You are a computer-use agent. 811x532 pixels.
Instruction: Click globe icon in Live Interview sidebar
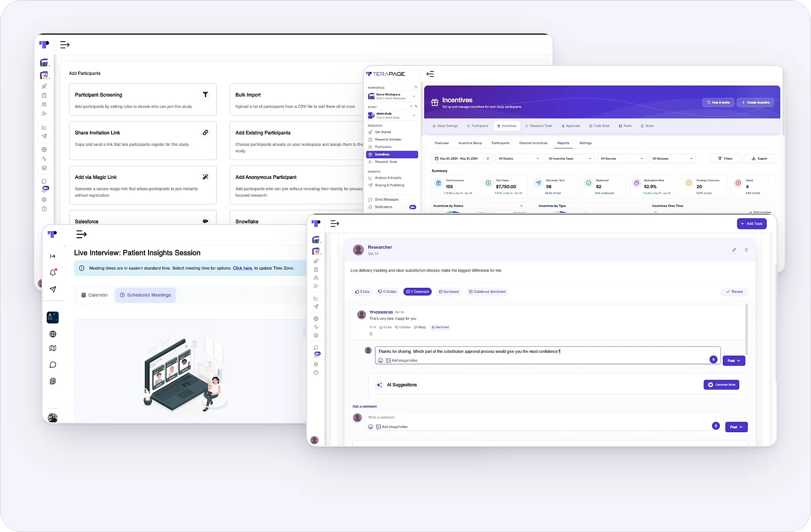[53, 334]
